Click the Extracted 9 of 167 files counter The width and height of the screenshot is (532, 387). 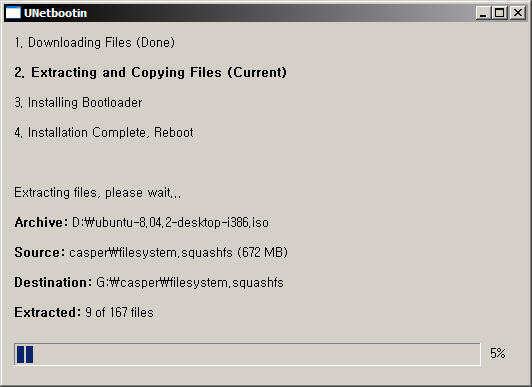tap(84, 312)
